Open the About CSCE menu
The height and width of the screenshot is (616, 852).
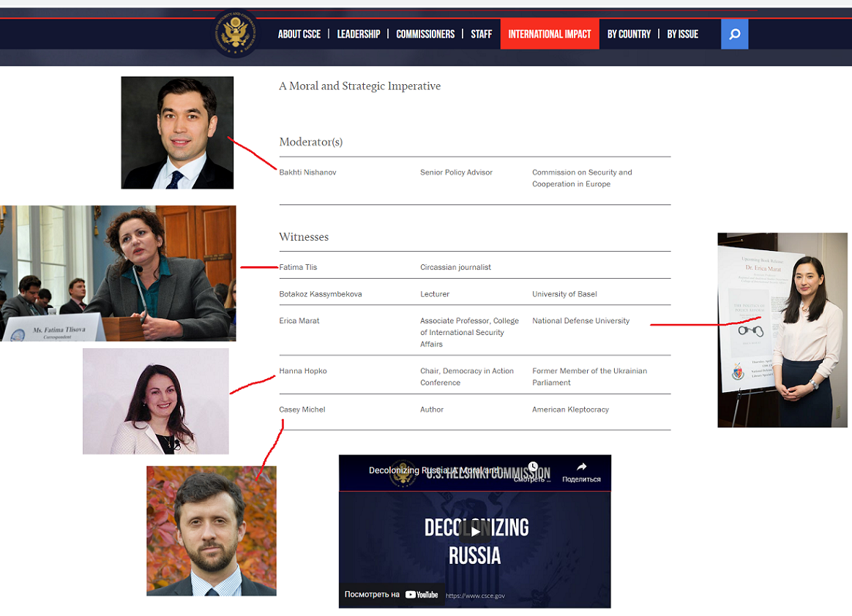299,34
